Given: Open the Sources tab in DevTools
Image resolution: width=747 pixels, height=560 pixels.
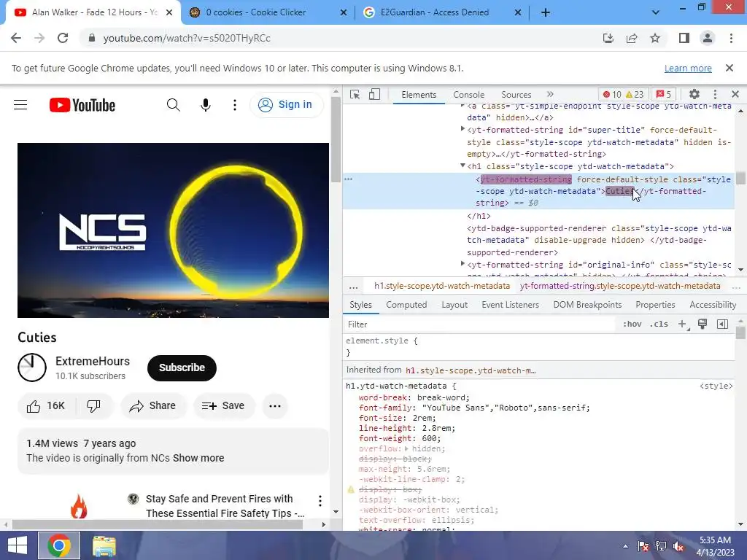Looking at the screenshot, I should pos(516,94).
